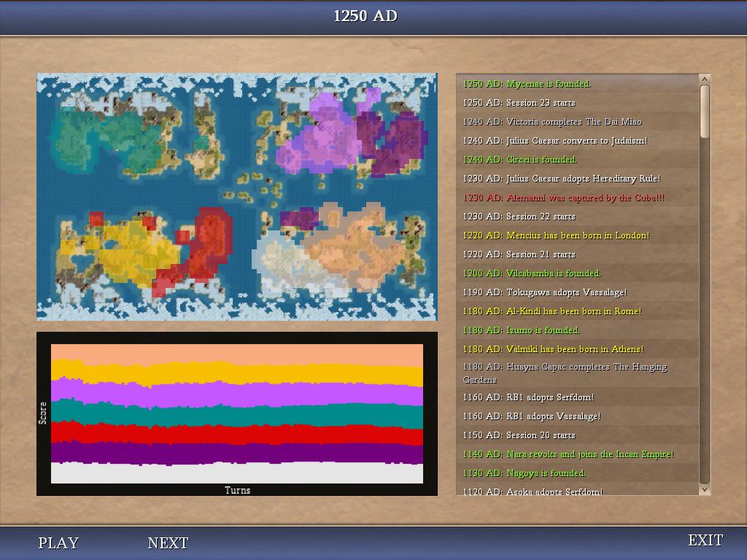Click the event log scroll-up arrow

coord(705,79)
